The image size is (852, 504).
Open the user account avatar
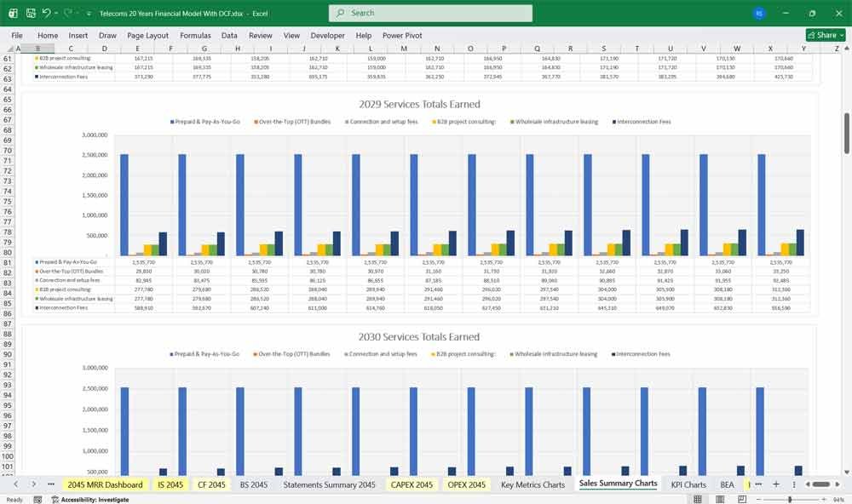[x=759, y=13]
